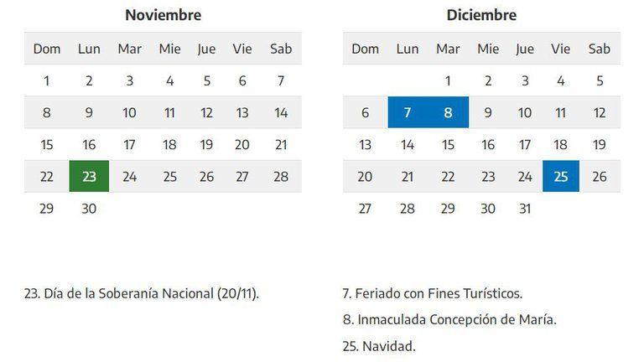Select green highlighted November 23 holiday
Viewport: 644px width, 362px height.
tap(89, 177)
